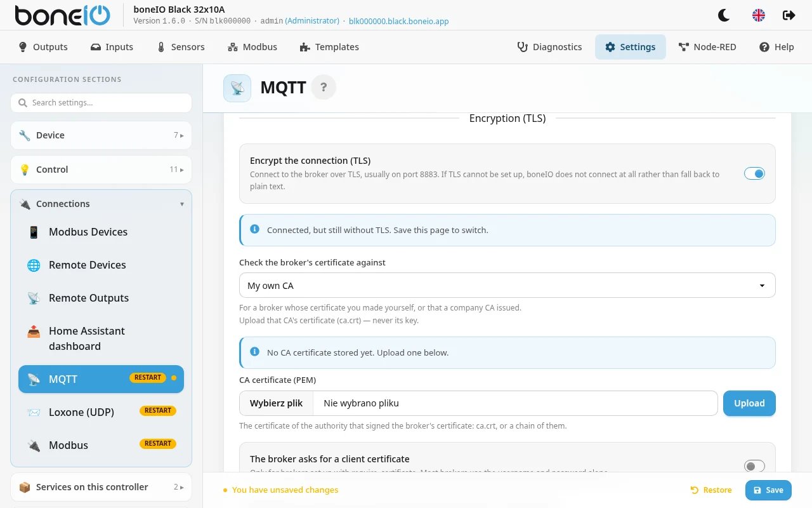This screenshot has height=508, width=812.
Task: Open the 'My own CA' dropdown
Action: point(507,286)
